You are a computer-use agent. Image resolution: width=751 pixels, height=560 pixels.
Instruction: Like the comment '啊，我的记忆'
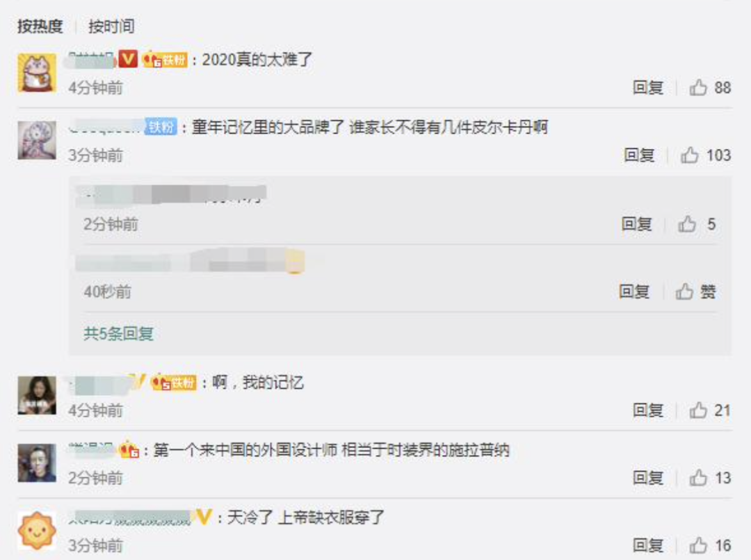click(x=710, y=410)
